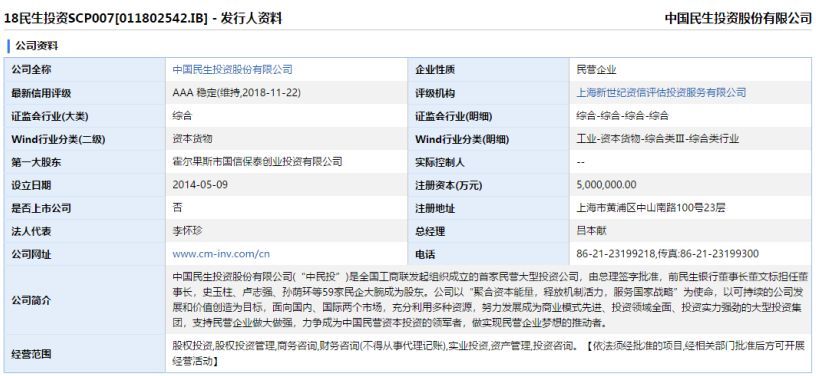Select the 公司全称 label cell
Image resolution: width=816 pixels, height=376 pixels.
point(84,70)
